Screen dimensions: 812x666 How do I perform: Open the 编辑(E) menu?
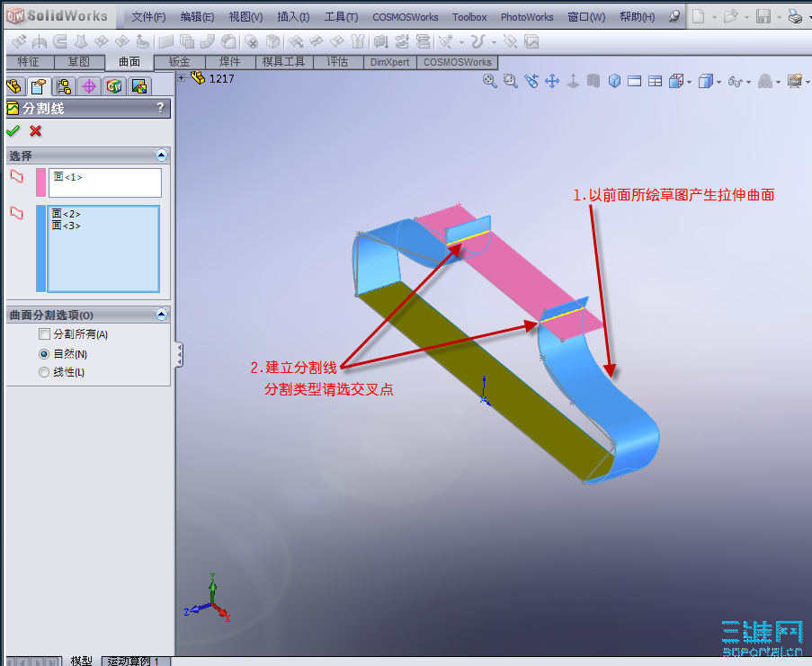197,17
